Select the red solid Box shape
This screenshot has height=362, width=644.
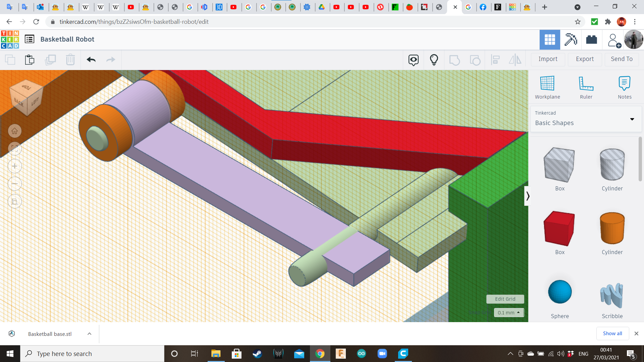tap(559, 229)
